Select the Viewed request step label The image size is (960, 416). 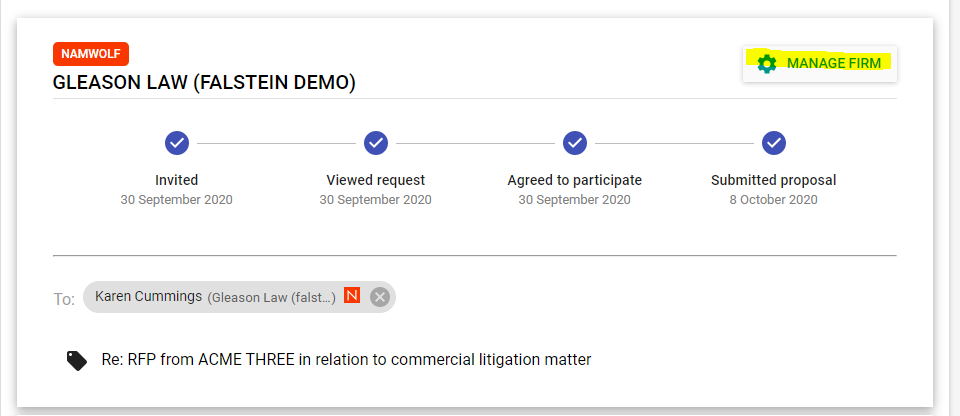(376, 180)
